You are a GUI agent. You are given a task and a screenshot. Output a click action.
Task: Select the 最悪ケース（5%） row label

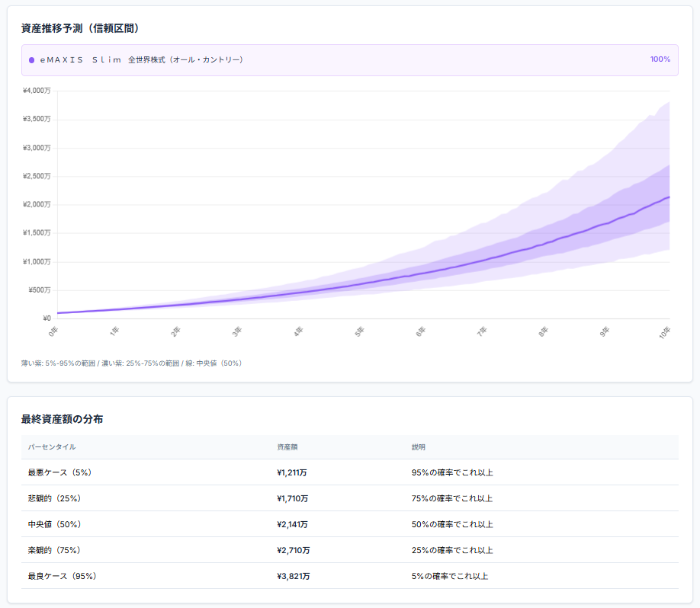(x=59, y=472)
